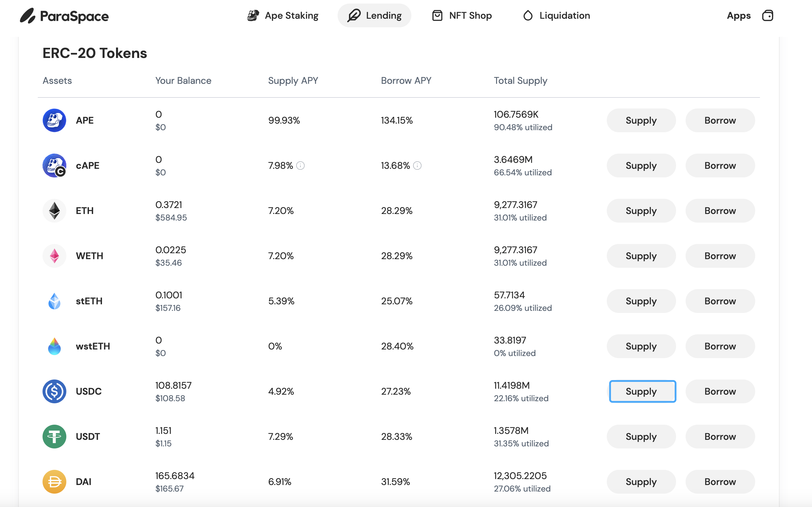
Task: Click the ETH diamond icon
Action: coord(54,211)
